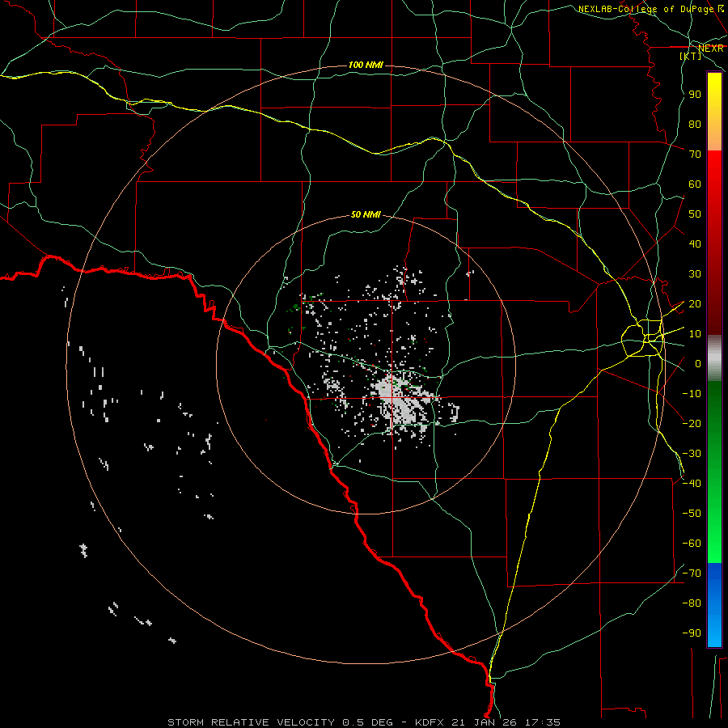Click the '-70' value on the velocity scale
Screen dimensions: 728x728
692,574
